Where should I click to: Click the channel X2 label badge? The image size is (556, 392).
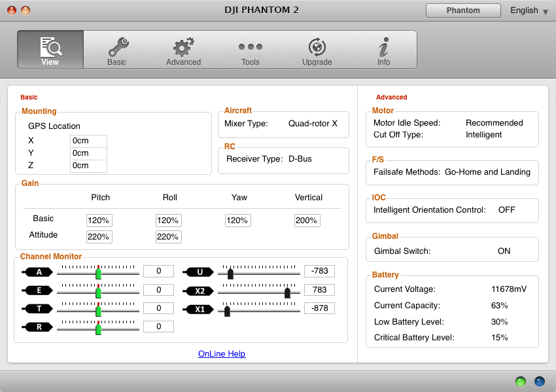point(199,291)
